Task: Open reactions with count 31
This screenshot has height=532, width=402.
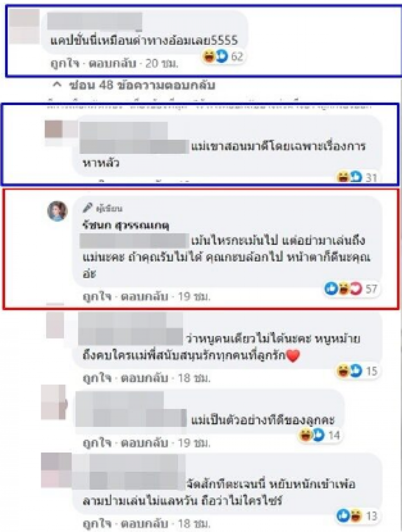Action: click(x=357, y=177)
